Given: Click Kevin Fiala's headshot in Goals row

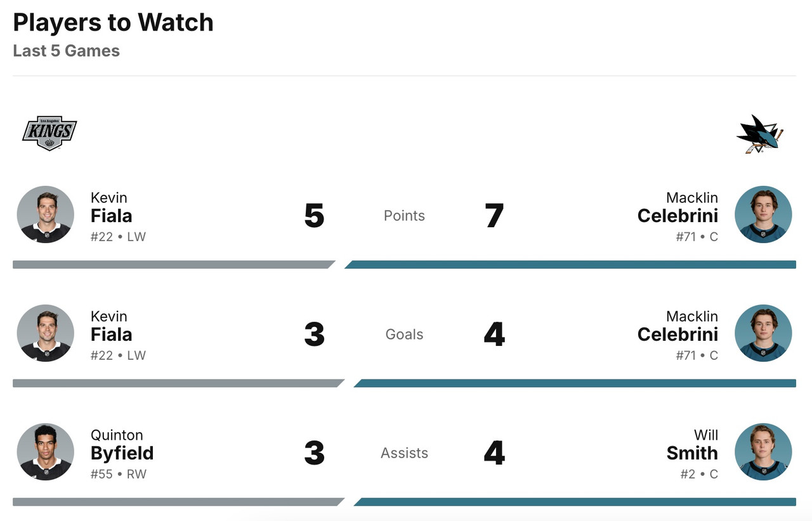Looking at the screenshot, I should pyautogui.click(x=45, y=333).
